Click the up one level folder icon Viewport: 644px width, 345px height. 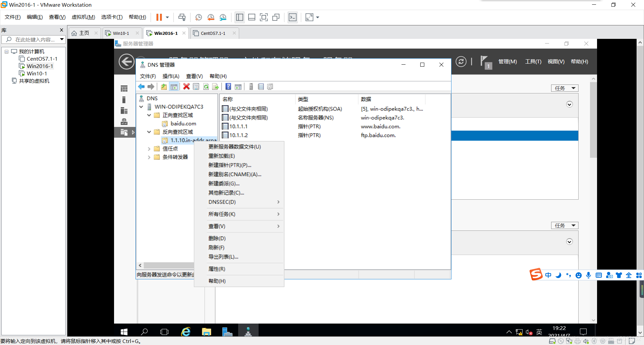164,87
